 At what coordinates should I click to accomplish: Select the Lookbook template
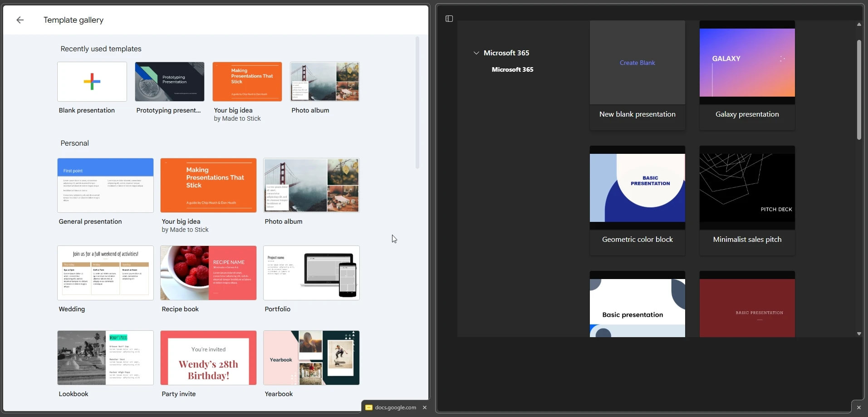105,358
